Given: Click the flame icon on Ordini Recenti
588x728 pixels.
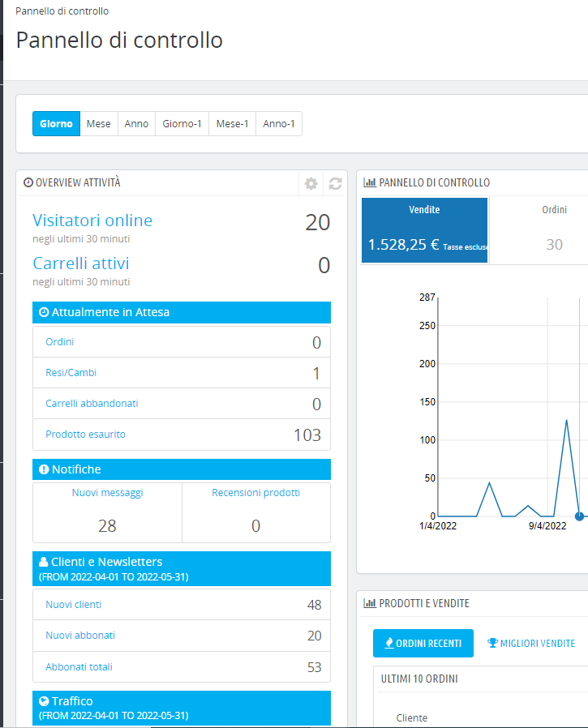Looking at the screenshot, I should click(x=389, y=643).
